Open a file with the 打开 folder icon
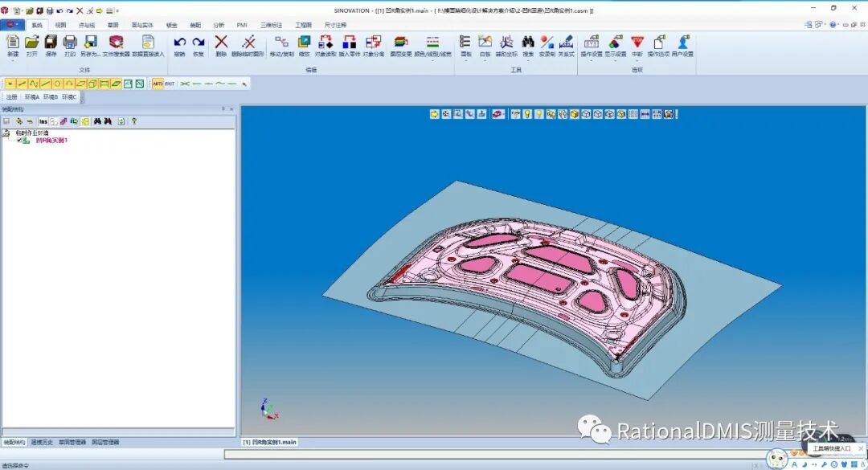Image resolution: width=868 pixels, height=470 pixels. coord(32,42)
